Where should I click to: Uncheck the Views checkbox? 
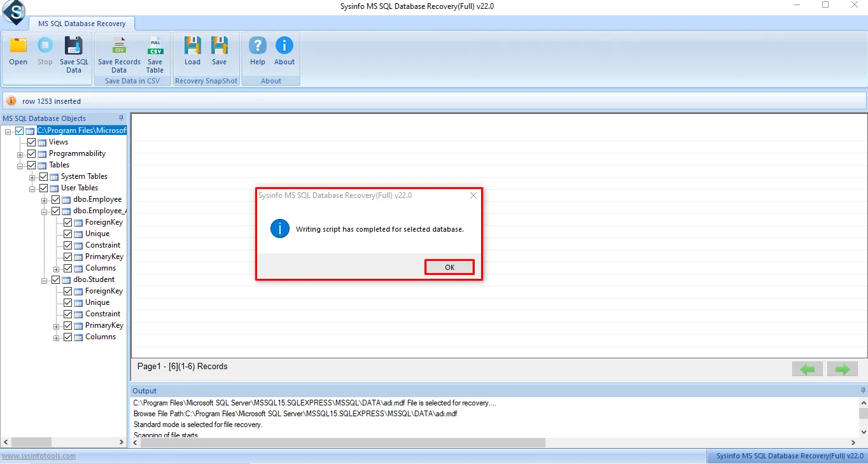pos(32,142)
